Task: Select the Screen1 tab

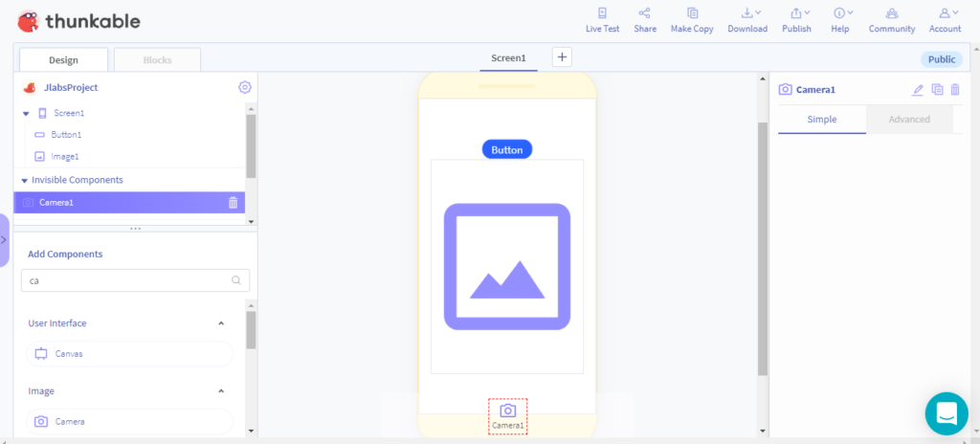Action: pos(509,58)
